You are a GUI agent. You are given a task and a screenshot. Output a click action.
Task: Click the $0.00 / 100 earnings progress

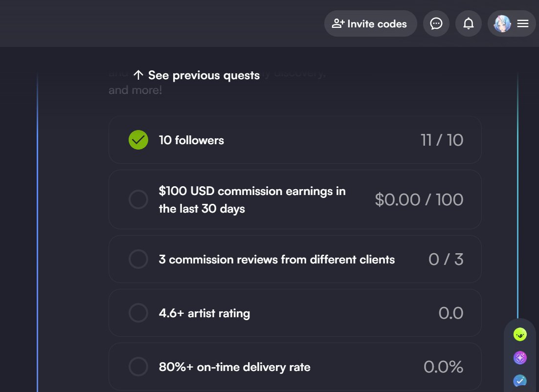[x=419, y=199]
